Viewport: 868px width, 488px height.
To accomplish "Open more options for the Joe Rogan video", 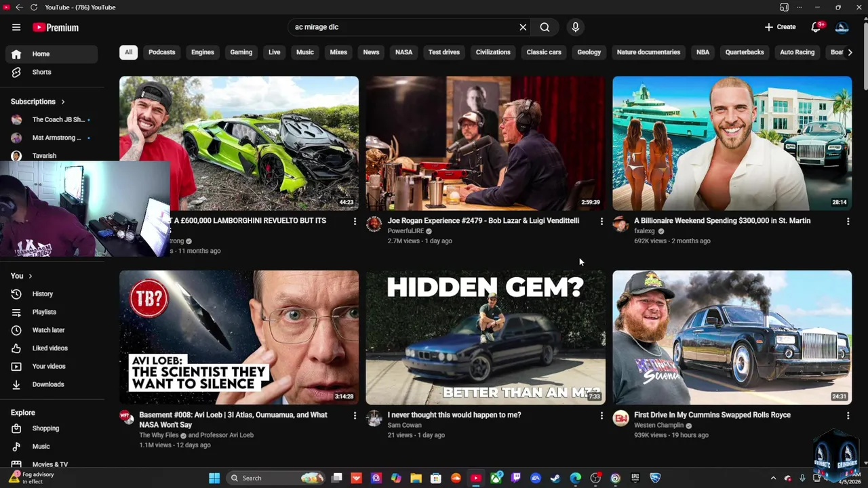I will [x=601, y=222].
